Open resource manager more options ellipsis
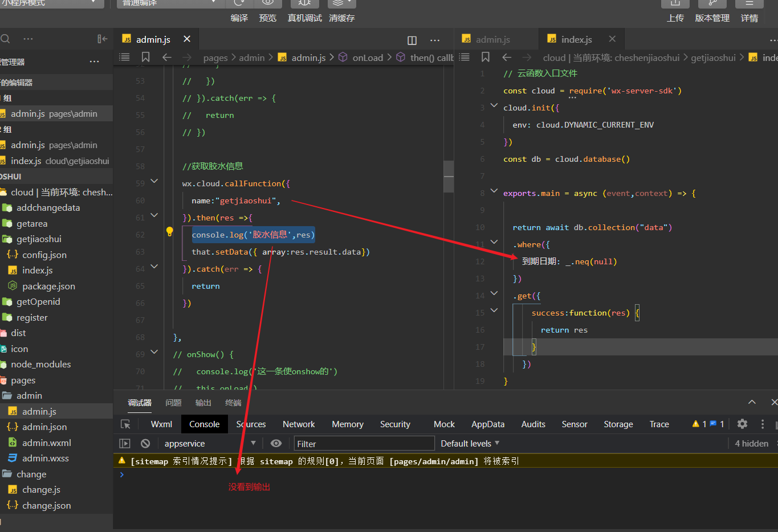This screenshot has width=778, height=532. coord(95,62)
